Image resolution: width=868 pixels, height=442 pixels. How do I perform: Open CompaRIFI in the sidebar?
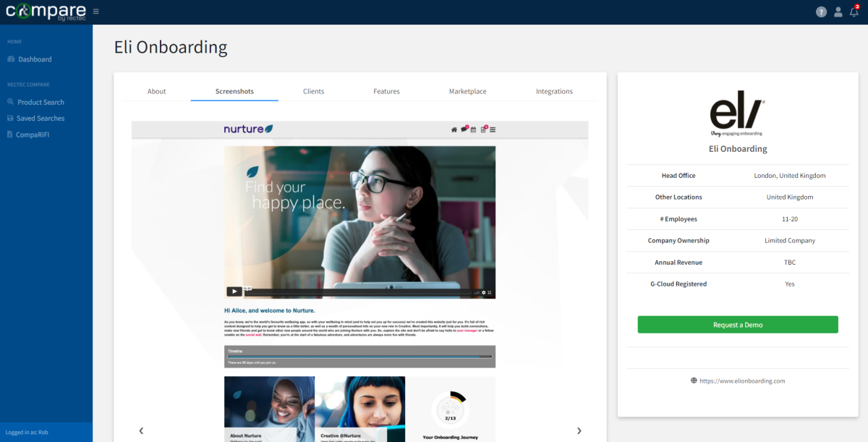[x=33, y=135]
